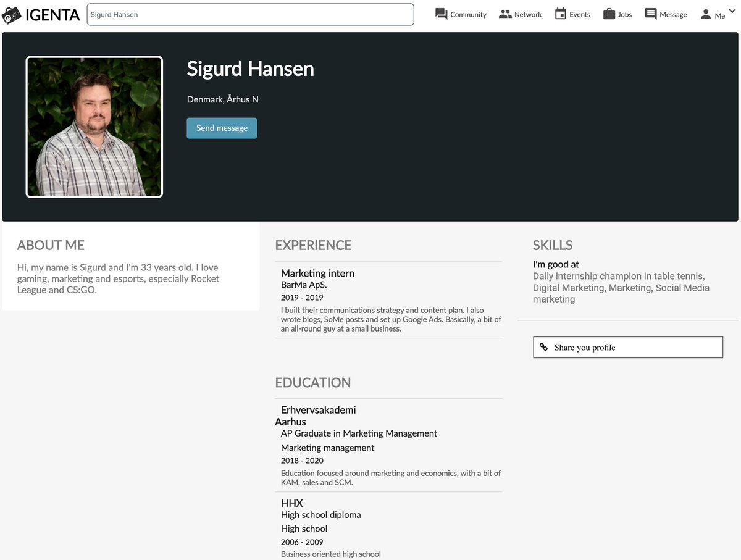Click the Community chat bubbles icon
The height and width of the screenshot is (560, 741).
(x=441, y=14)
